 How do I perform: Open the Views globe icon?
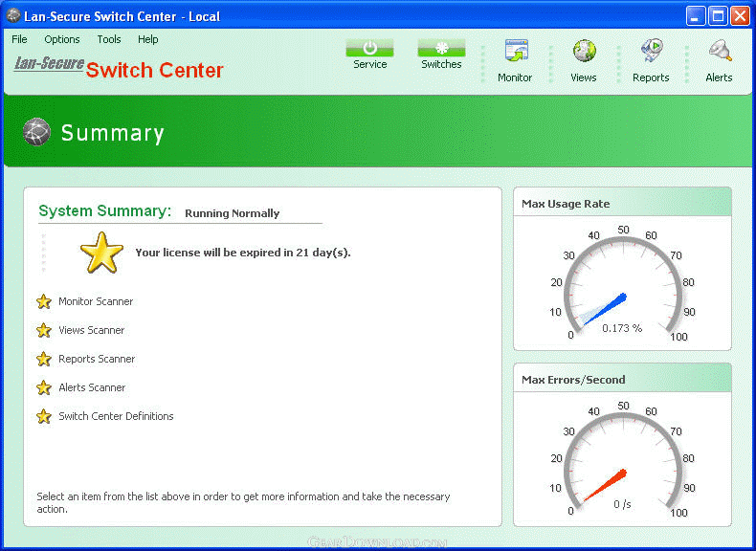click(x=584, y=51)
